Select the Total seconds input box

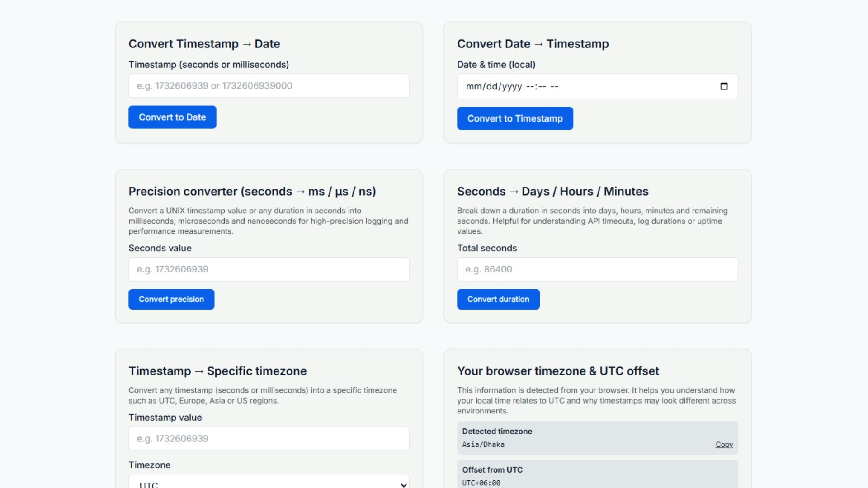(597, 269)
